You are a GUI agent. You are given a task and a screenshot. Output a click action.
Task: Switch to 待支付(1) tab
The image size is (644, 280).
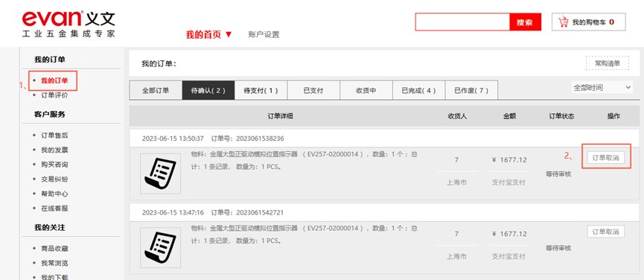[261, 90]
